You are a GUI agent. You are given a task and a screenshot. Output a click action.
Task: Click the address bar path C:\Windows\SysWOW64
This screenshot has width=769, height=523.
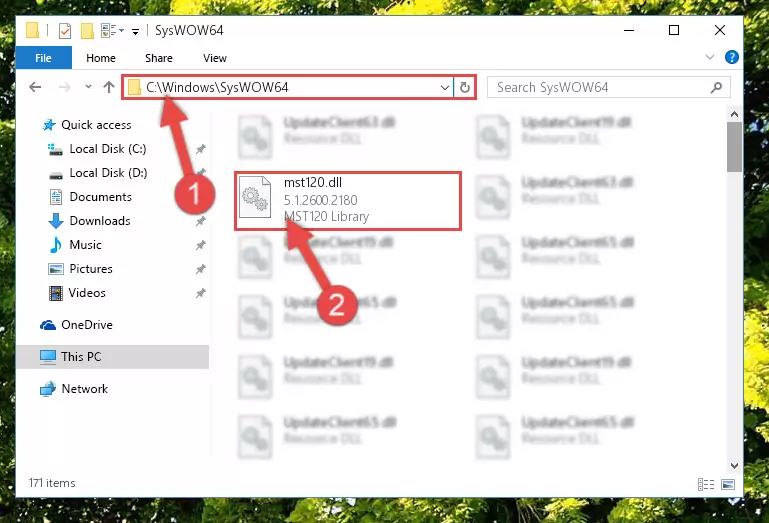[217, 87]
